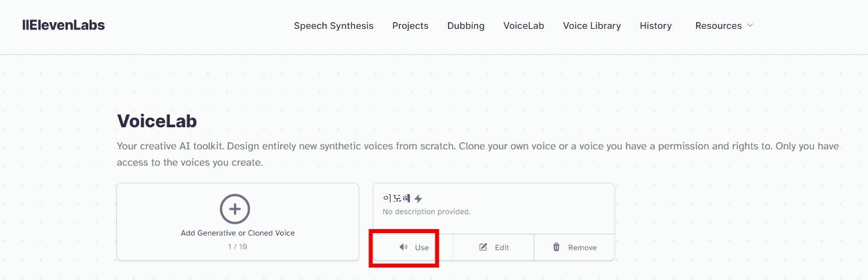Open the Speech Synthesis page

coord(334,25)
